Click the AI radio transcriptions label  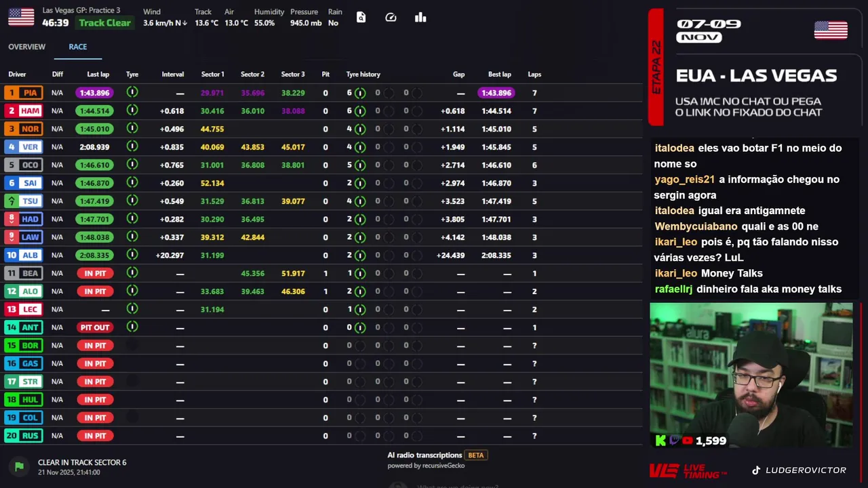click(425, 455)
